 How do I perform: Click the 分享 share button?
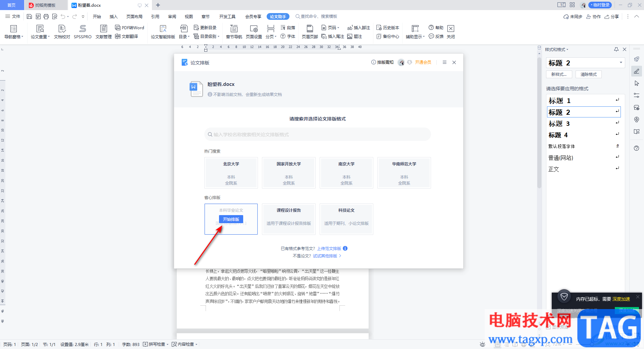pyautogui.click(x=611, y=16)
